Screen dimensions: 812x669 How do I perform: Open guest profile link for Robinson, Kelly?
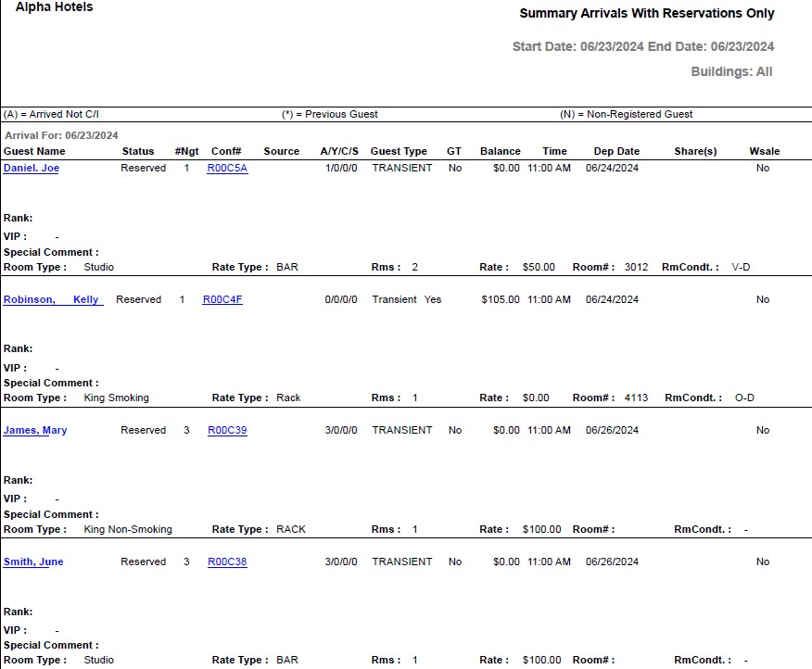pos(53,299)
